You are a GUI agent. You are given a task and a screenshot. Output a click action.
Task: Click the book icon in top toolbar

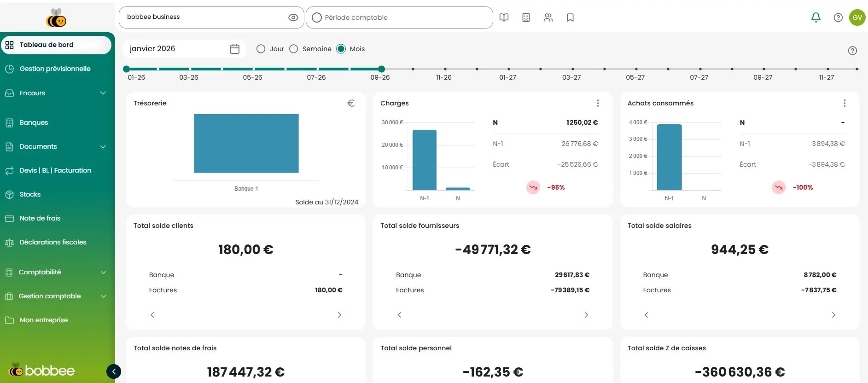504,17
